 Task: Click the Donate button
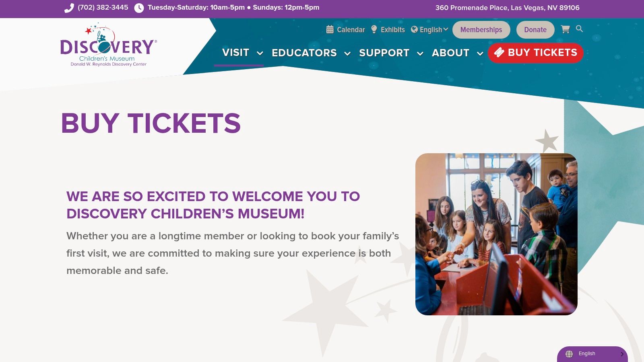(x=535, y=30)
